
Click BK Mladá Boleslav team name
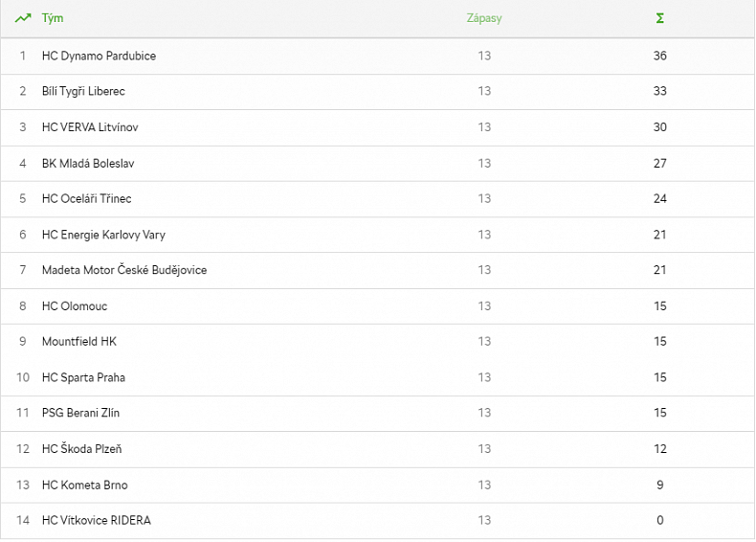[88, 163]
